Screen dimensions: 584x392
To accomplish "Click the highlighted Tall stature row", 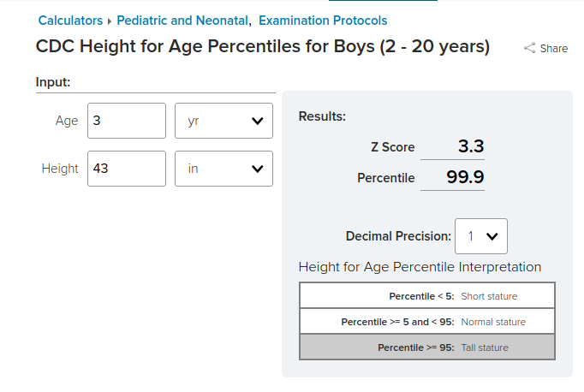I will click(427, 347).
